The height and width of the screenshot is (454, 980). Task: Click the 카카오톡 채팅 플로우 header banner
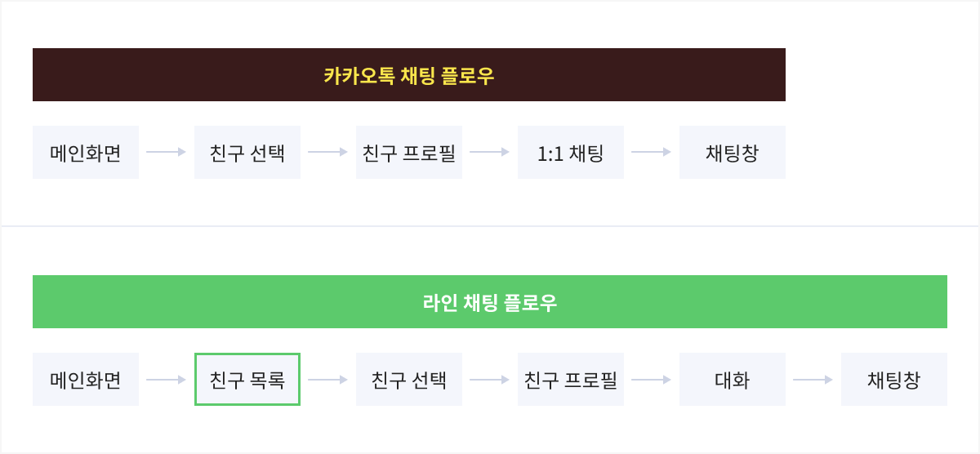pyautogui.click(x=409, y=75)
